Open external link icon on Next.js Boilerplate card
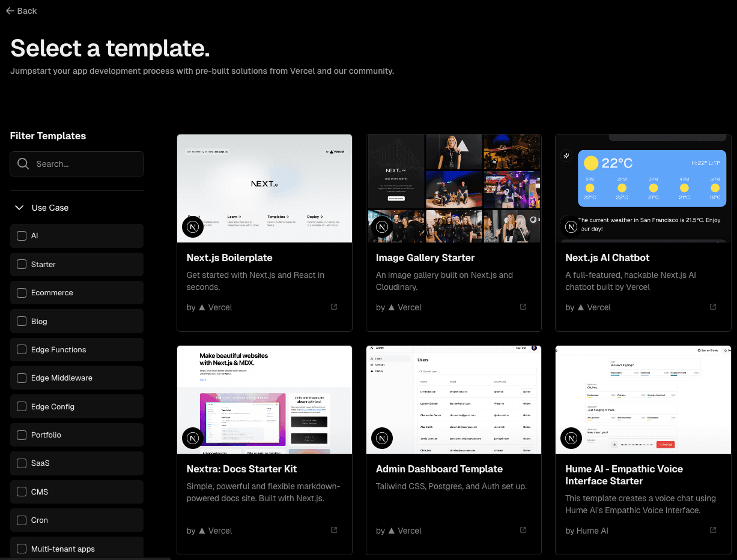 click(x=334, y=307)
